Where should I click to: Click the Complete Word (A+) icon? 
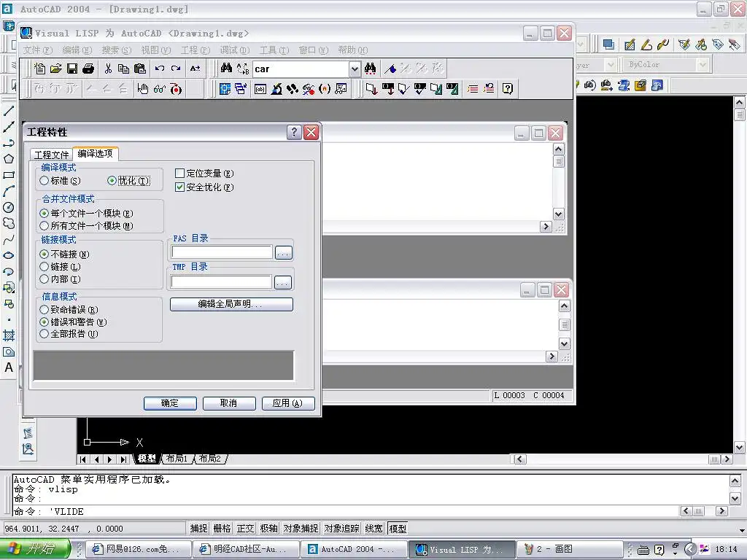tap(195, 69)
